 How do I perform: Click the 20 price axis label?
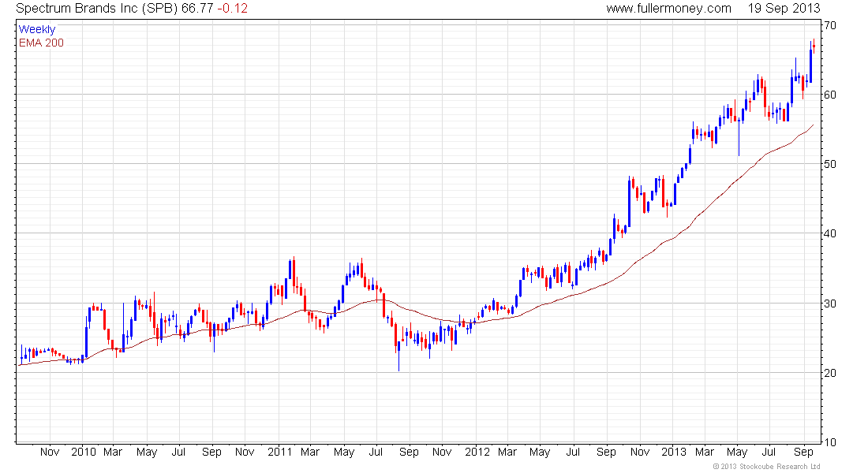pos(830,373)
